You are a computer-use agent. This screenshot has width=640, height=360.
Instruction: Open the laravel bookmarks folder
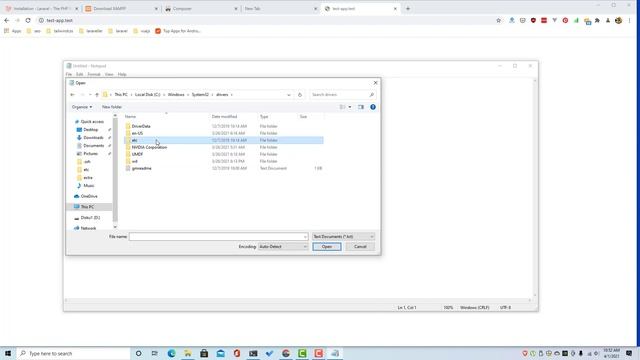pos(118,31)
